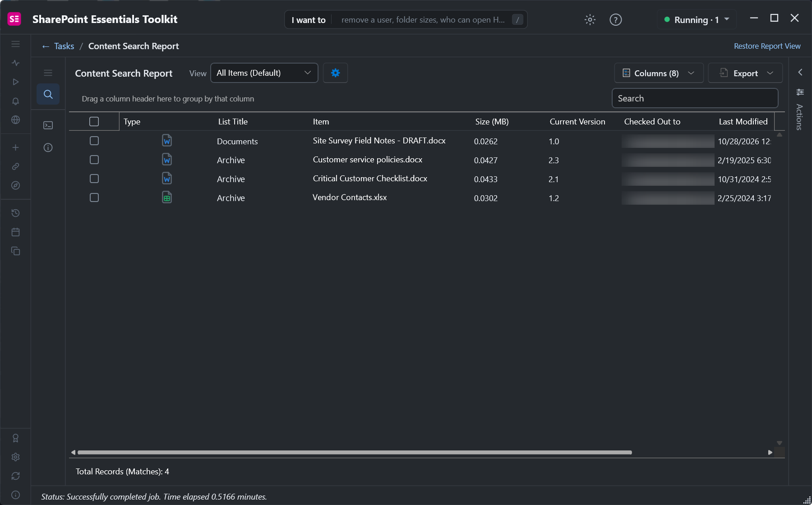Sort by the List Title column header
812x505 pixels.
pos(233,121)
